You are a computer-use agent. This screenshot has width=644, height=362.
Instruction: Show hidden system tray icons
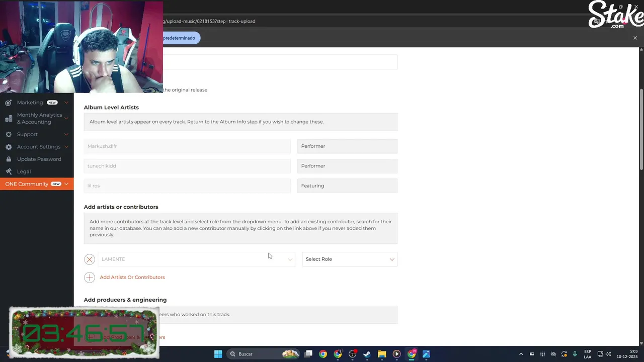coord(521,354)
